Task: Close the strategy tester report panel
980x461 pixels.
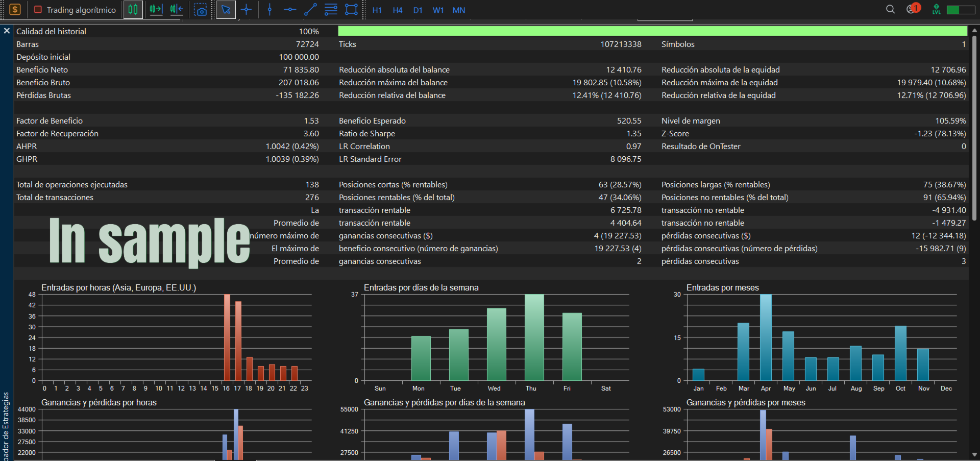Action: [x=7, y=31]
